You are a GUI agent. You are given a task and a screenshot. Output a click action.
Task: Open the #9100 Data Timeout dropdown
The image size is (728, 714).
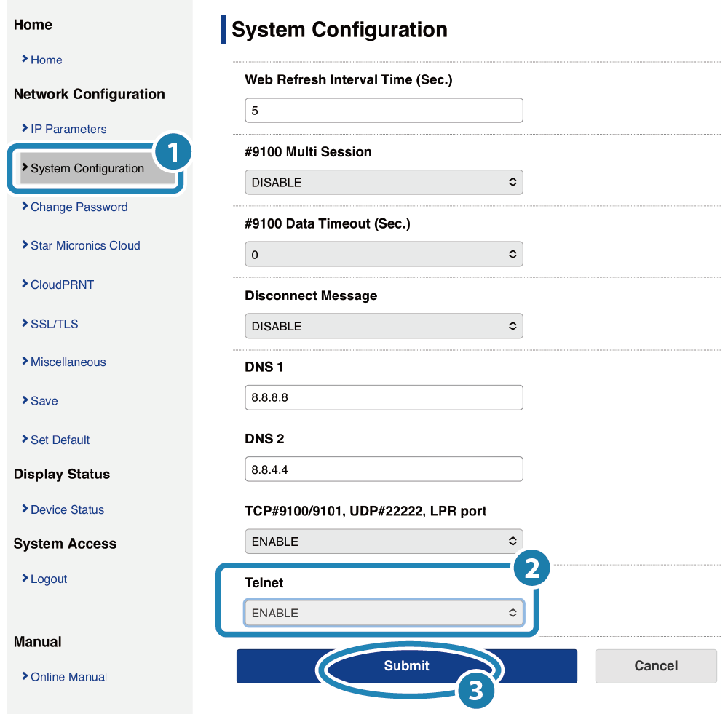point(384,254)
